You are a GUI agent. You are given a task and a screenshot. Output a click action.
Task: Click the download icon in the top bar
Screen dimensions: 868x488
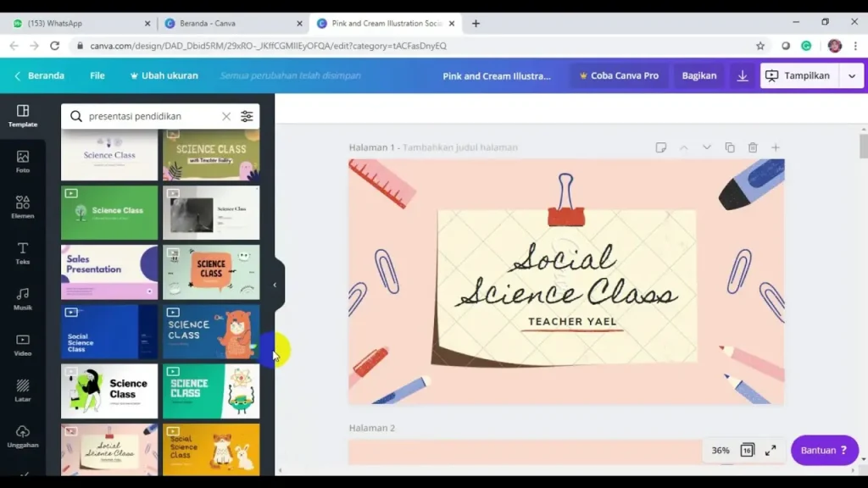pos(742,75)
